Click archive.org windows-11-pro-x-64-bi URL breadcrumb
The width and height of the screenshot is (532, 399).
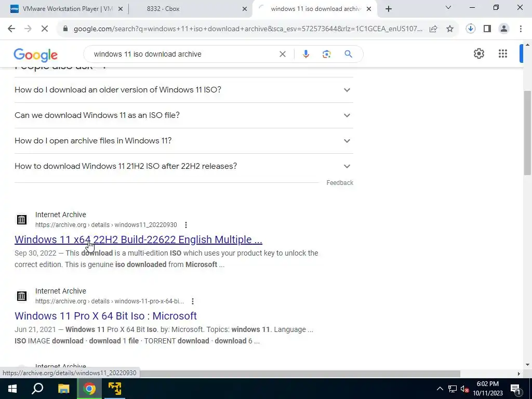point(110,301)
